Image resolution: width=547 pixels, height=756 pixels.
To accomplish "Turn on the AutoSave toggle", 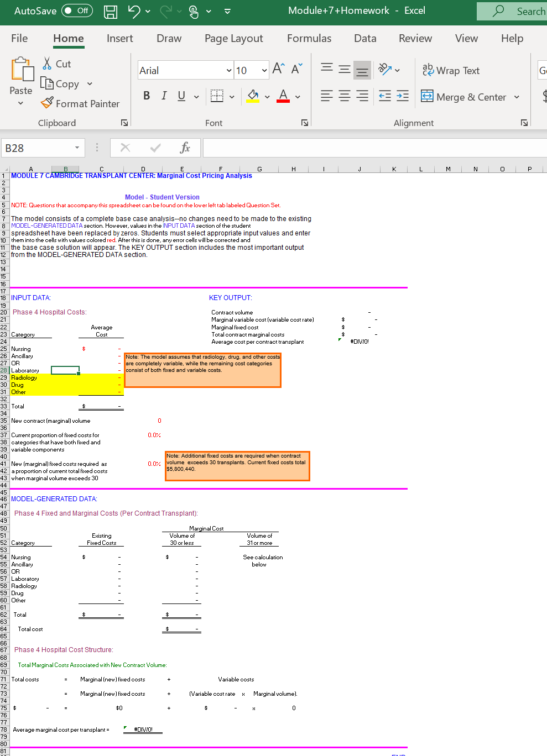I will coord(76,11).
